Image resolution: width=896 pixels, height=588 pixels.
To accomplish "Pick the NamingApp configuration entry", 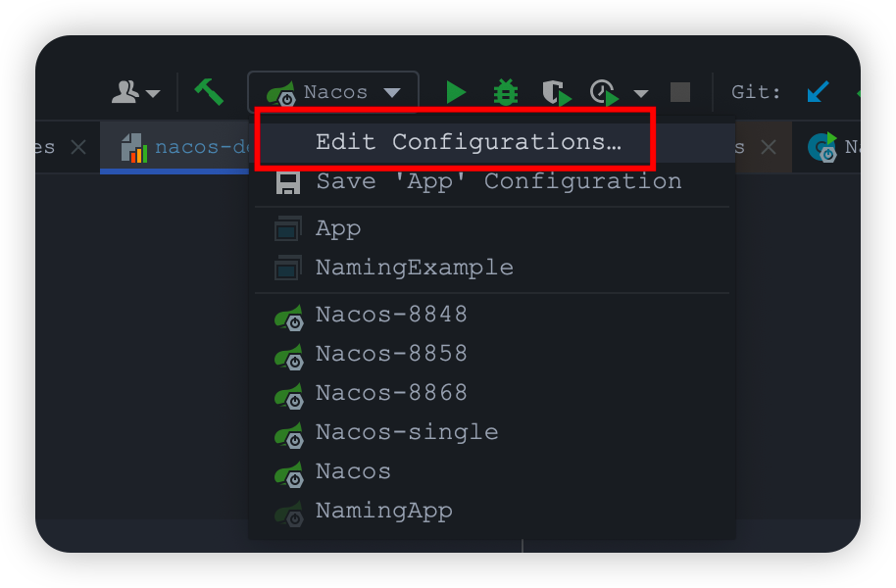I will click(383, 511).
